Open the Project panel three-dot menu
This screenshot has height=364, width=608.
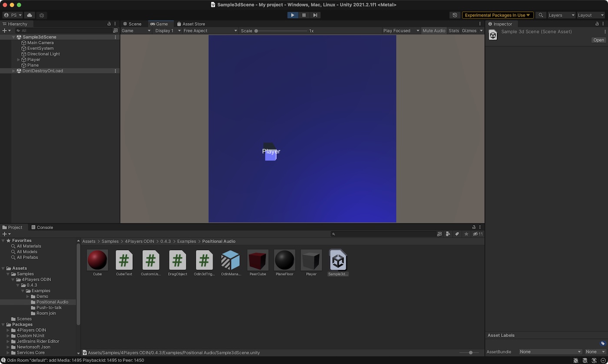480,227
